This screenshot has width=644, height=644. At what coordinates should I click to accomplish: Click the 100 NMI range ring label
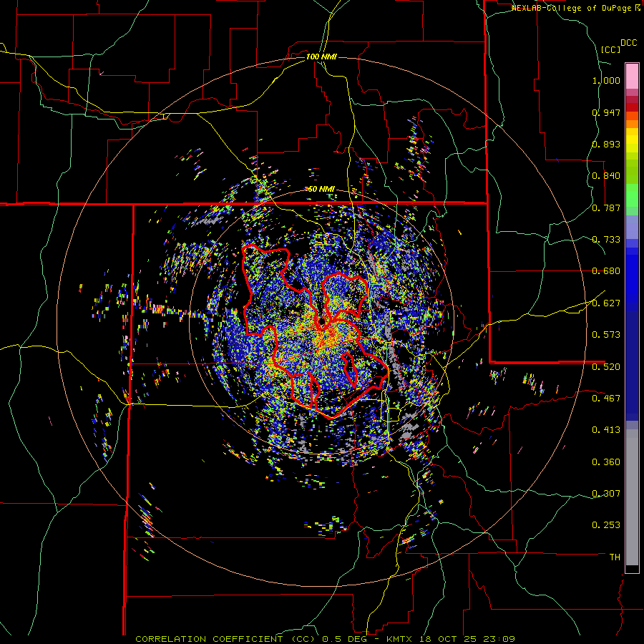point(321,57)
